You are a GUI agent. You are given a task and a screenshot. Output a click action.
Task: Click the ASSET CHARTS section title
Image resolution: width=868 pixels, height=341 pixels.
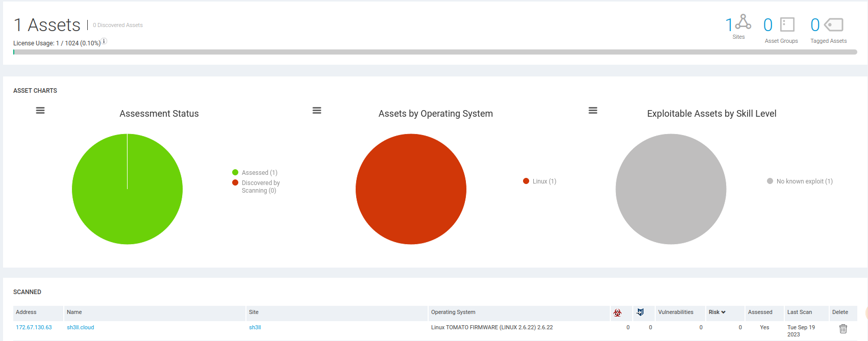[35, 91]
